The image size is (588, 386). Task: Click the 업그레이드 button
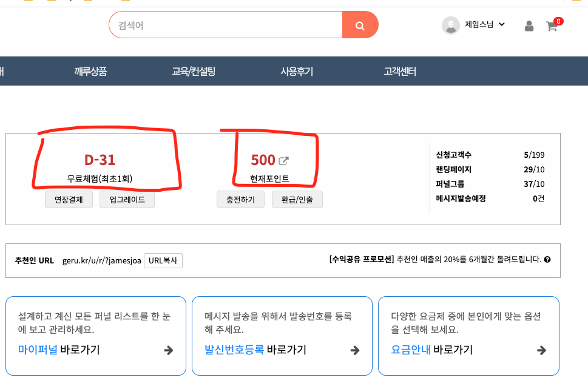(x=127, y=200)
